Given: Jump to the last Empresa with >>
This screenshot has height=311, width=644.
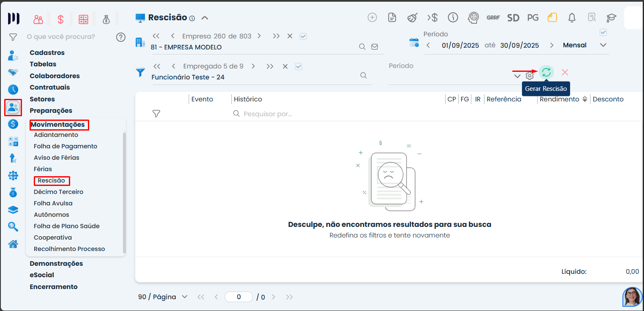Looking at the screenshot, I should point(276,36).
